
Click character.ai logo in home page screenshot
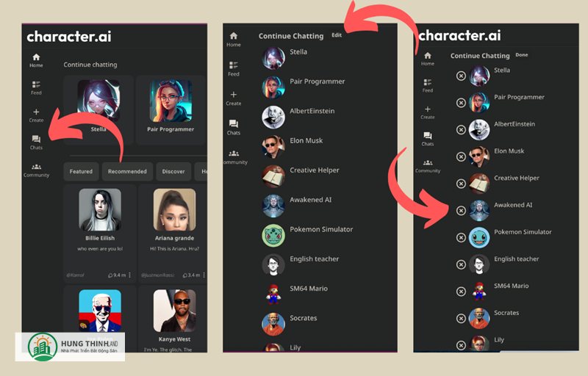69,36
